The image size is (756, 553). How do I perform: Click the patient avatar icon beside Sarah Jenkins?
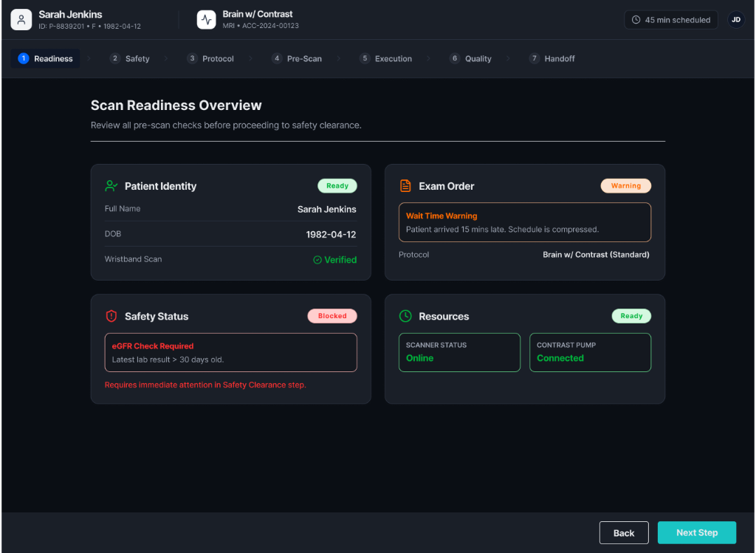pos(21,18)
